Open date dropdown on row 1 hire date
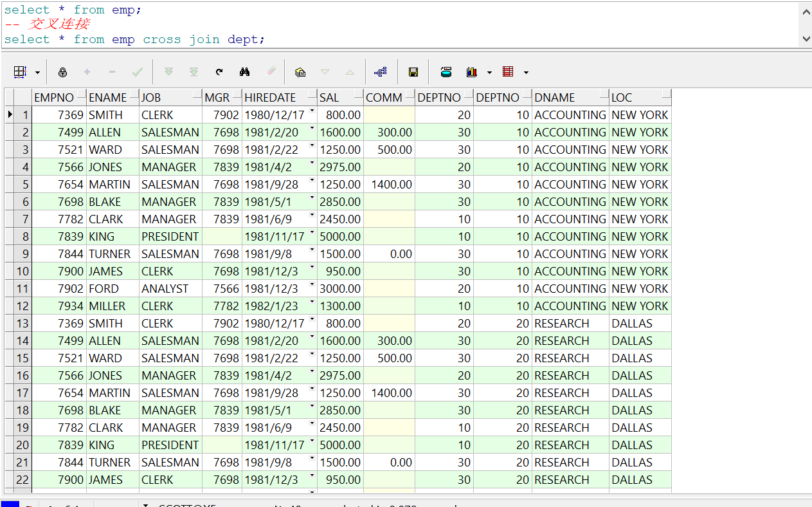812x507 pixels. pos(312,111)
